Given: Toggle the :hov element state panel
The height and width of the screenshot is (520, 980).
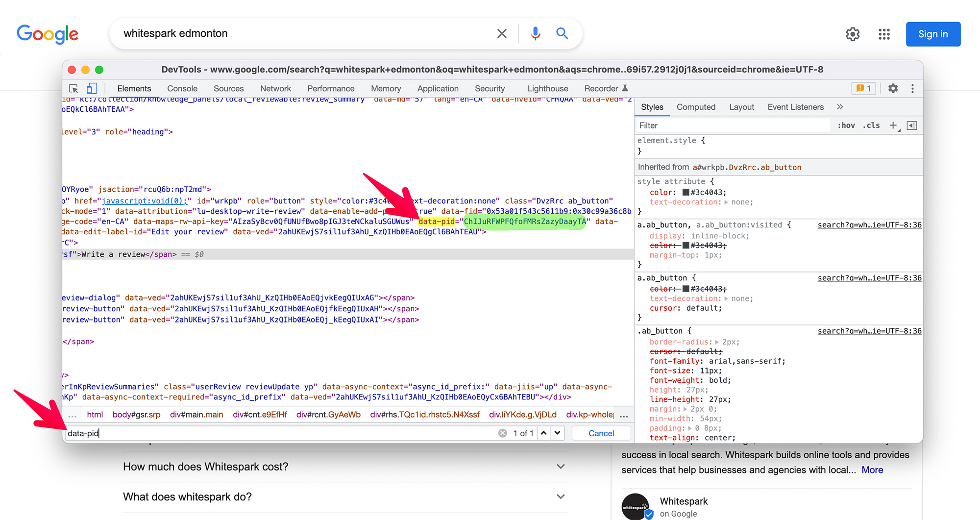Looking at the screenshot, I should point(846,125).
